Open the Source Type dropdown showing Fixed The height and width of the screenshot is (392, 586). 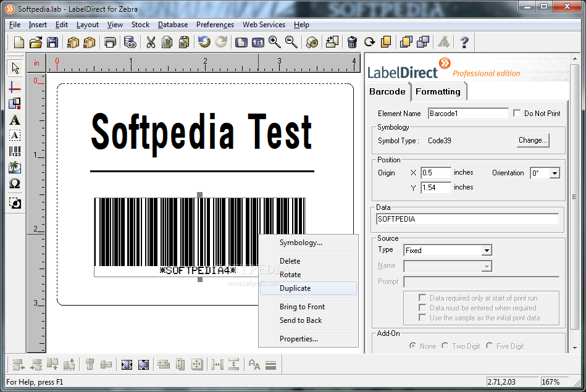(x=486, y=251)
